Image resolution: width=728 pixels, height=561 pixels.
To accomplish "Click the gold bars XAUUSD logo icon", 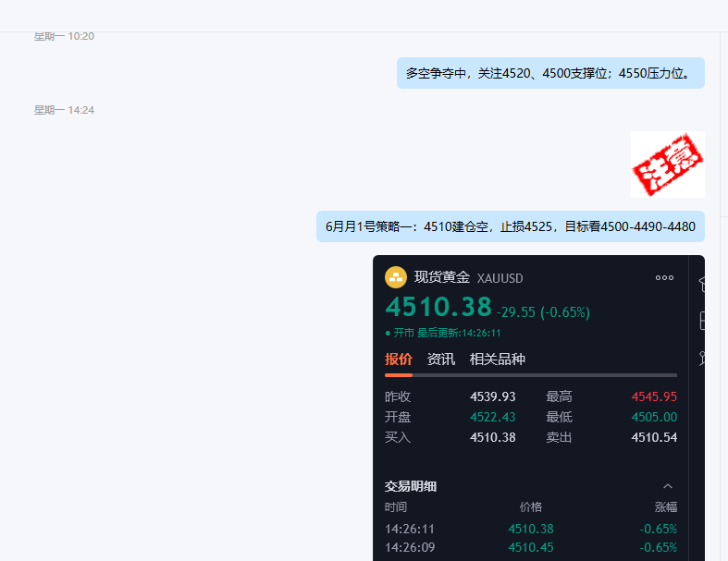I will point(396,277).
